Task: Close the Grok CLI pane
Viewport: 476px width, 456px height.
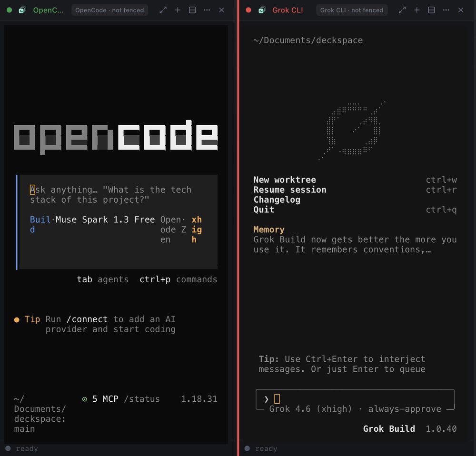Action: (460, 10)
